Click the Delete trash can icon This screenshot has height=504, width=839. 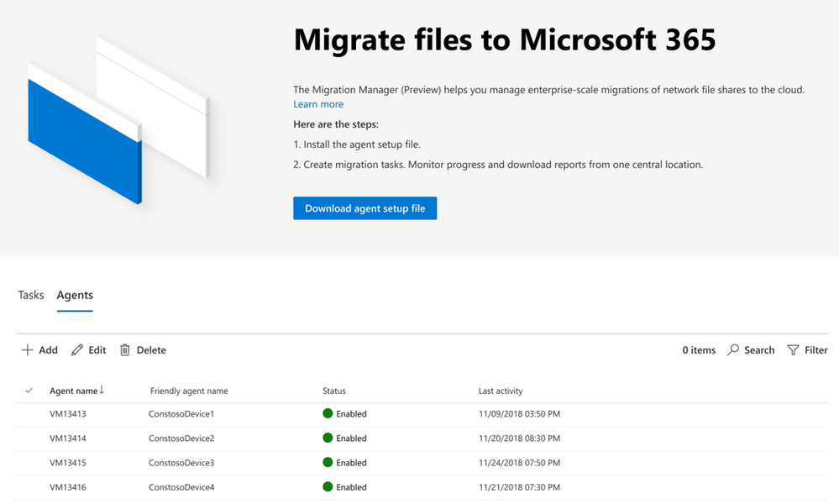pos(125,350)
